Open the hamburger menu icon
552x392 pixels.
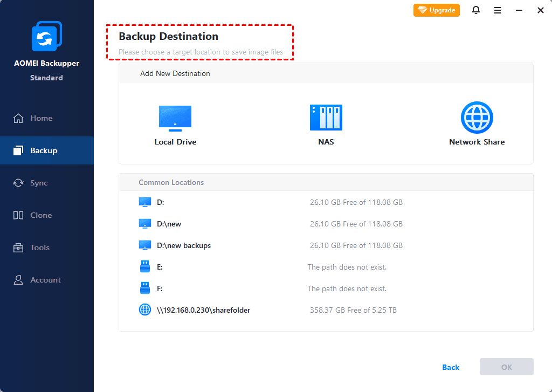pos(498,10)
